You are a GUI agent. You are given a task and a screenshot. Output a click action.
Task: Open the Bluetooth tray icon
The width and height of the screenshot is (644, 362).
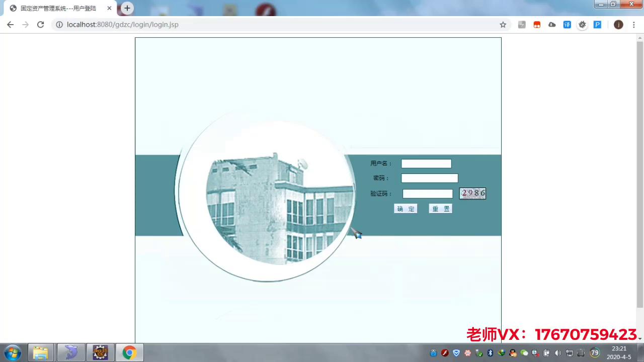tap(490, 352)
